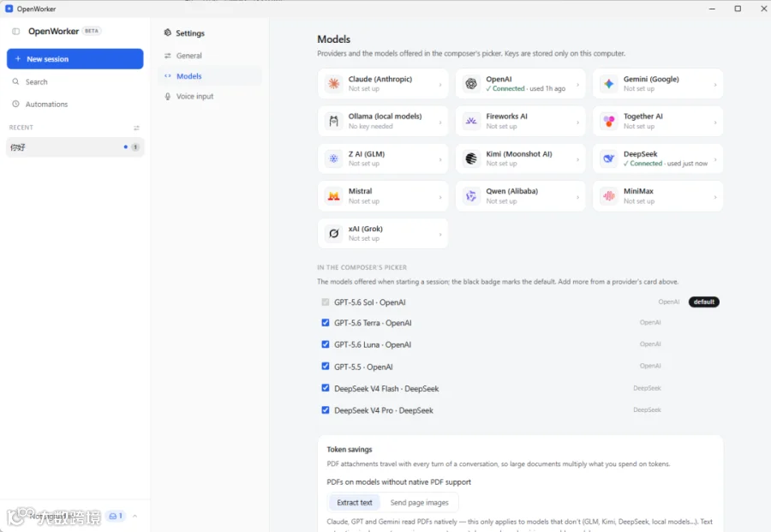
Task: Click the Models code brackets icon
Action: [x=168, y=75]
